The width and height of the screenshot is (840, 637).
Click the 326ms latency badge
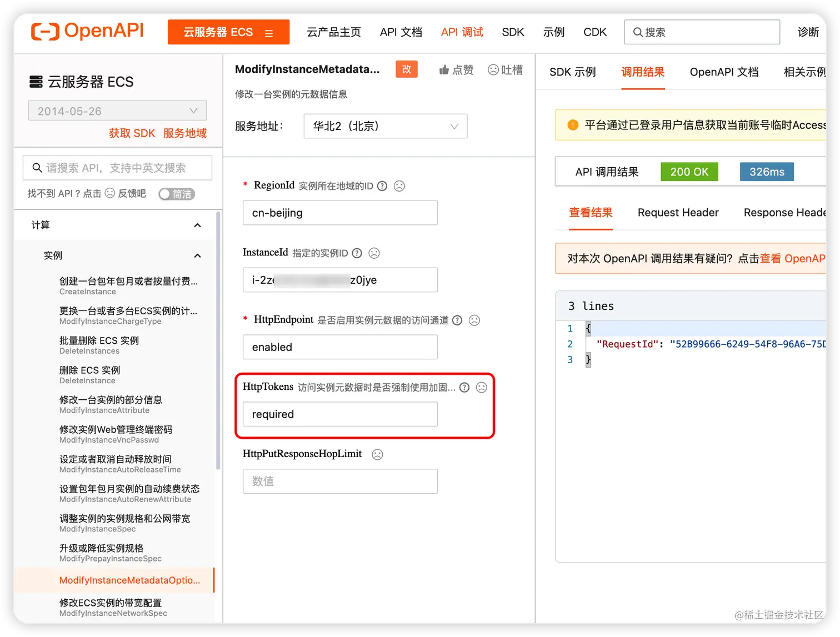pyautogui.click(x=767, y=172)
